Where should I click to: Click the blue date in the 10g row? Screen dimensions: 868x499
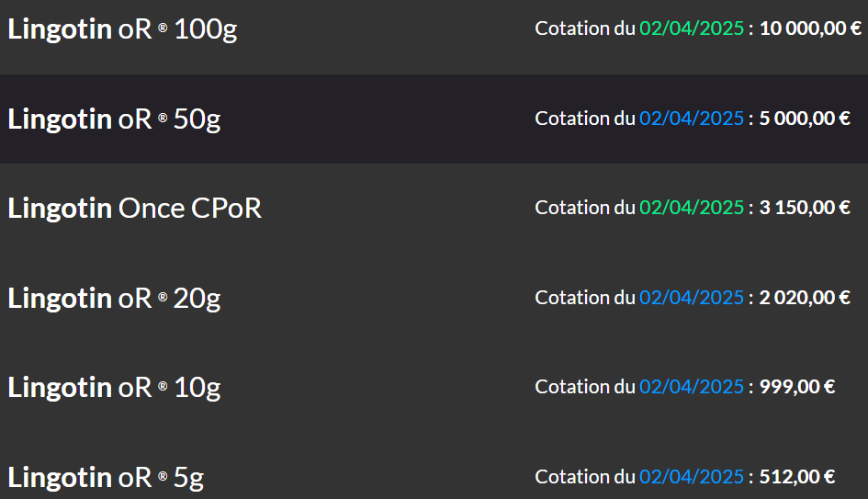point(692,387)
